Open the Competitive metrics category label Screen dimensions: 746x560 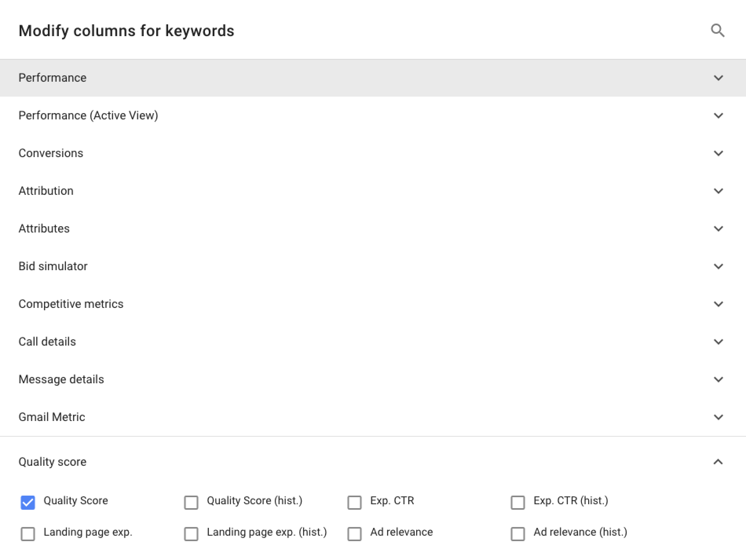(71, 304)
